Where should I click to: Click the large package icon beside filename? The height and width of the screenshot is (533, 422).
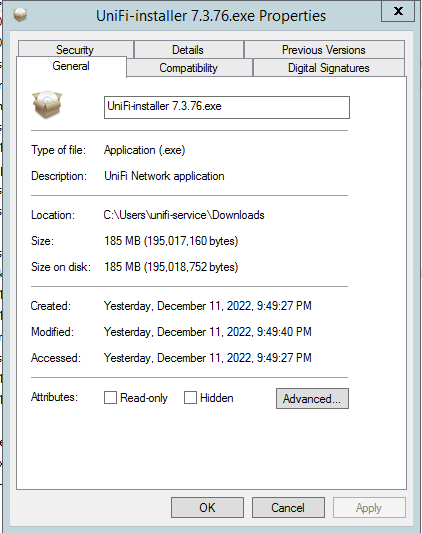[x=47, y=104]
